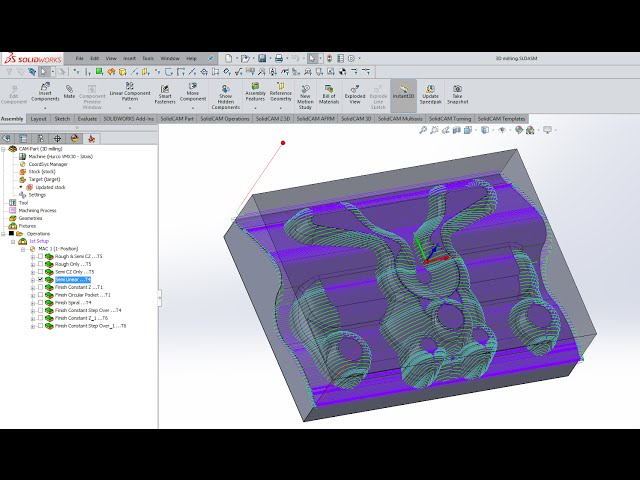
Task: Click the Open document icon
Action: [x=245, y=58]
